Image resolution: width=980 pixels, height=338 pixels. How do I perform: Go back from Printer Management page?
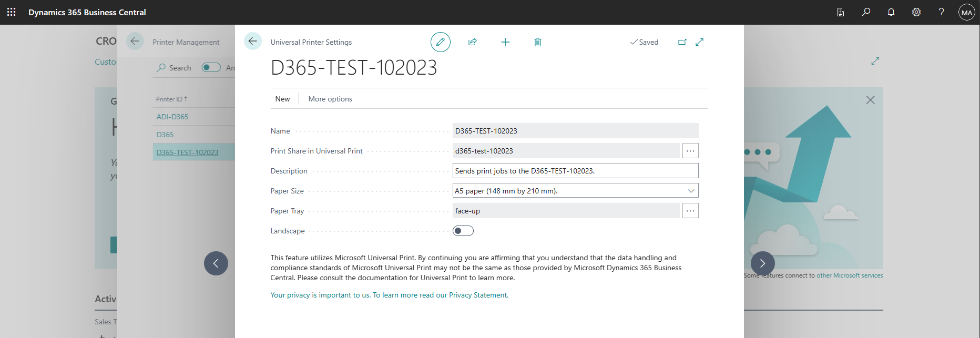(x=135, y=41)
